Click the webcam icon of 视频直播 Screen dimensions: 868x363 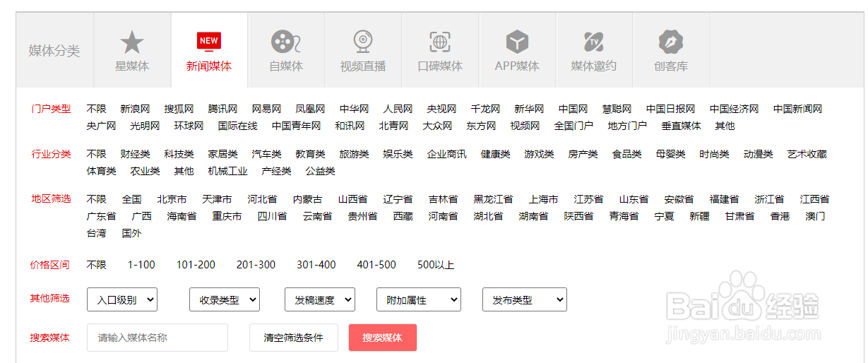pyautogui.click(x=363, y=42)
